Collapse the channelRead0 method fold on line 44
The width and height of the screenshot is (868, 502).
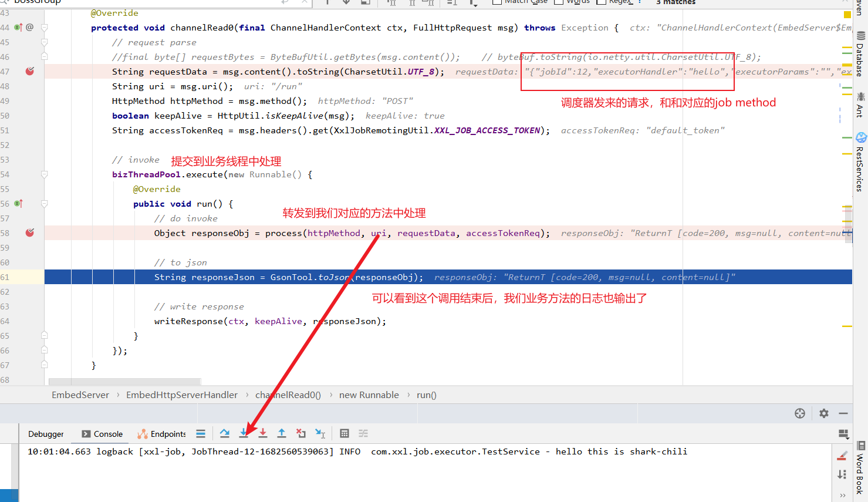44,28
